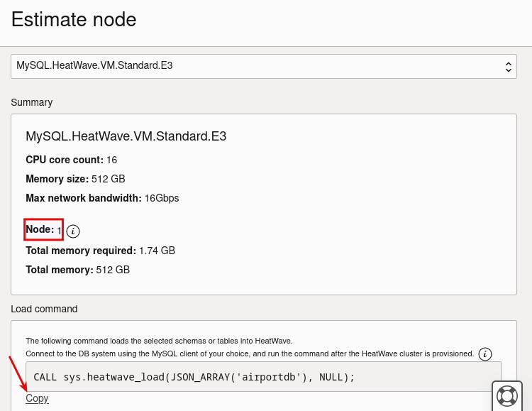Click the CALL sys.heatwave_load command text
532x411 pixels.
click(x=194, y=377)
